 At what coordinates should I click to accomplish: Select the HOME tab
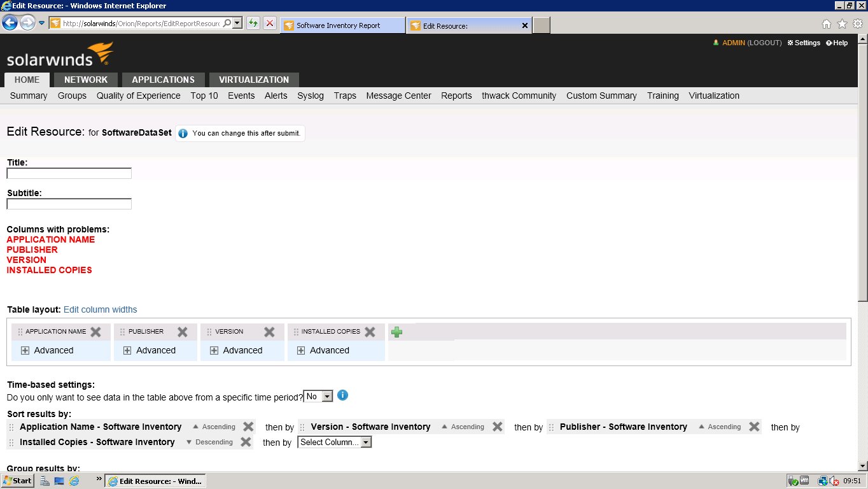27,80
